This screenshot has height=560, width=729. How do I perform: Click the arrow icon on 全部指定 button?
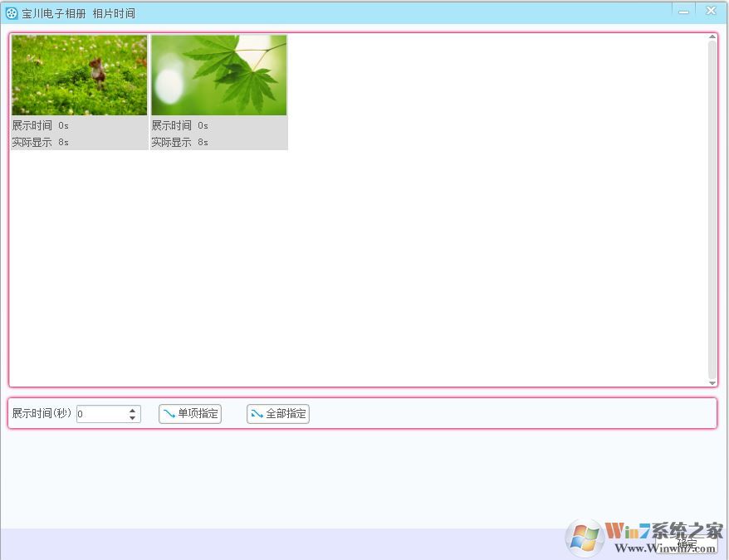click(x=257, y=413)
